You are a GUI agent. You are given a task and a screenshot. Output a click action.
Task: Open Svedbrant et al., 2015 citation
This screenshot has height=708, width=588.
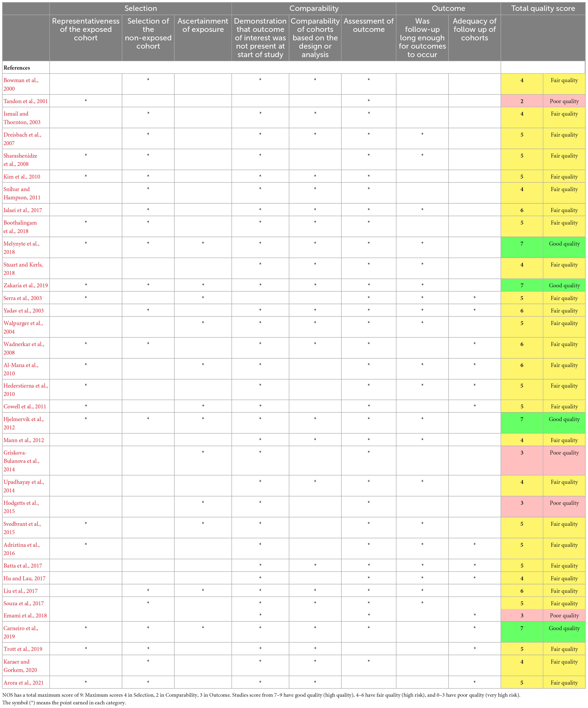(x=22, y=528)
